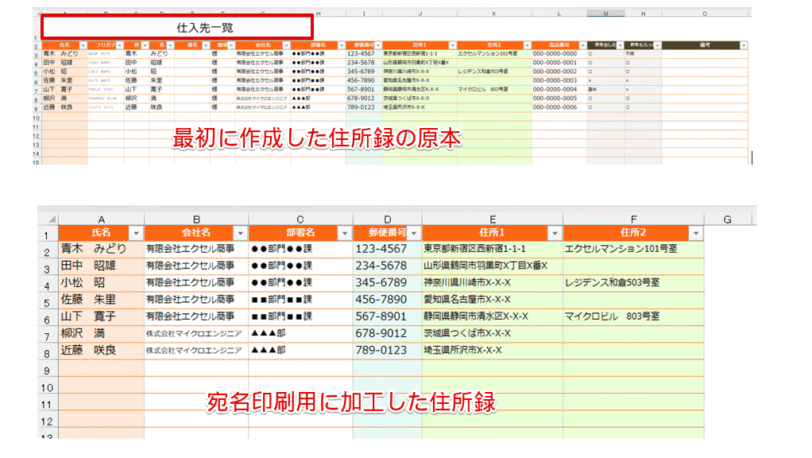Open 電話番号 filter dropdown in original sheet

pos(583,46)
